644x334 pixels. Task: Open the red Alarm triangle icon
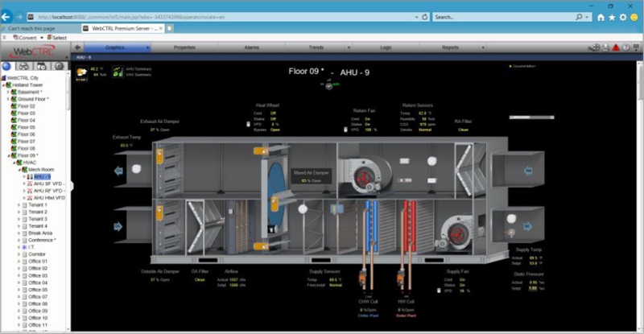614,48
